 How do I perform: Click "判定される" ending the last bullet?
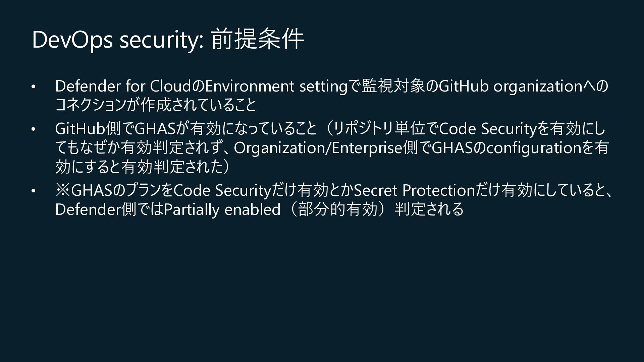click(429, 209)
